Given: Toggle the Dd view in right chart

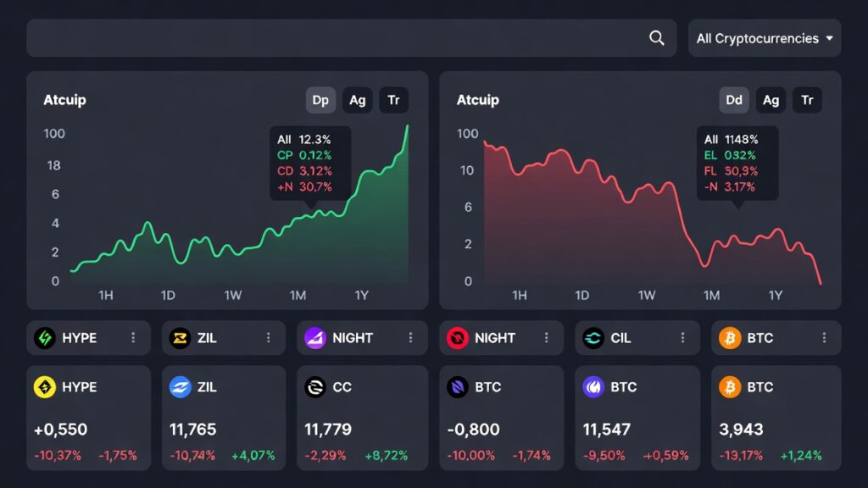Looking at the screenshot, I should (734, 100).
